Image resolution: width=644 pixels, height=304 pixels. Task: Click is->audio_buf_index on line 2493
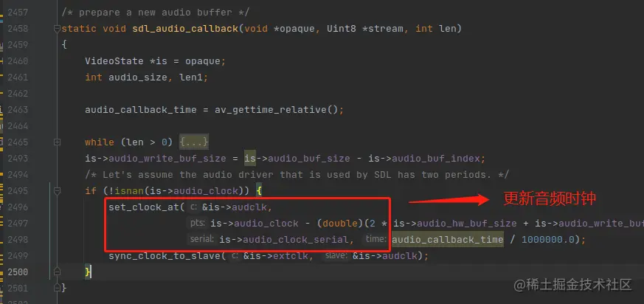click(x=424, y=158)
